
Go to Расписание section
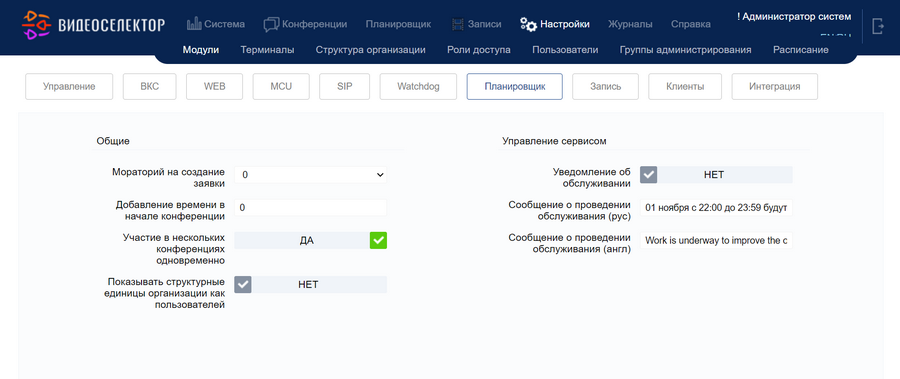click(801, 50)
